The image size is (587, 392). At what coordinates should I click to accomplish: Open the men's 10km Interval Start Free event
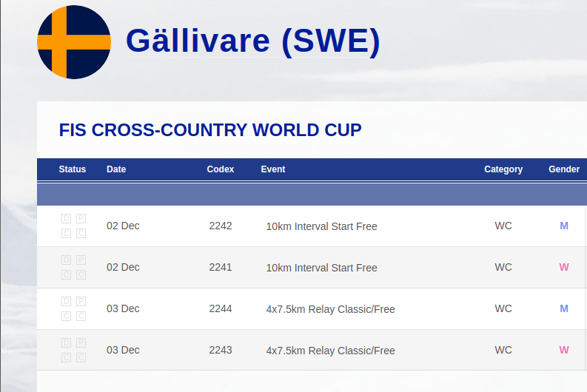coord(321,226)
